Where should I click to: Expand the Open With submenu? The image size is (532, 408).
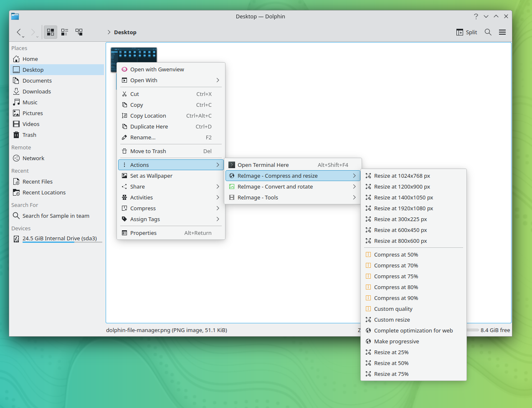144,80
